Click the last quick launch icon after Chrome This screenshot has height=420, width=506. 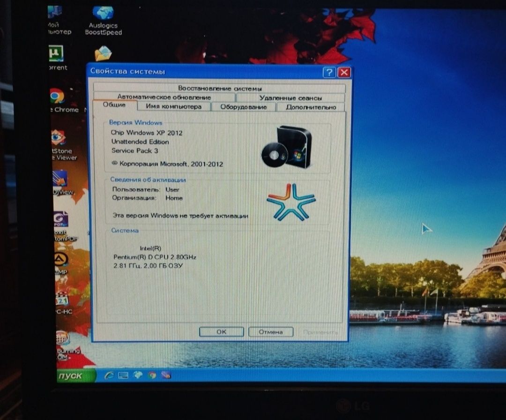166,375
